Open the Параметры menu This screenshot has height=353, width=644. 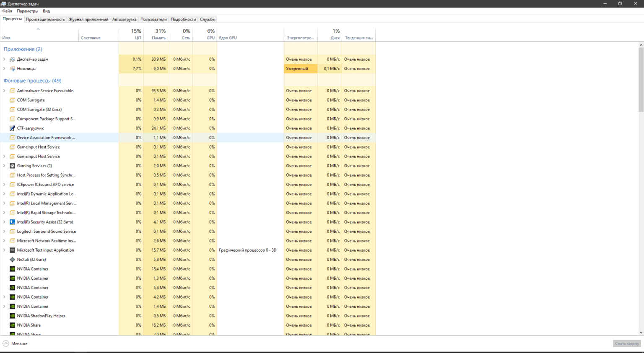(27, 11)
